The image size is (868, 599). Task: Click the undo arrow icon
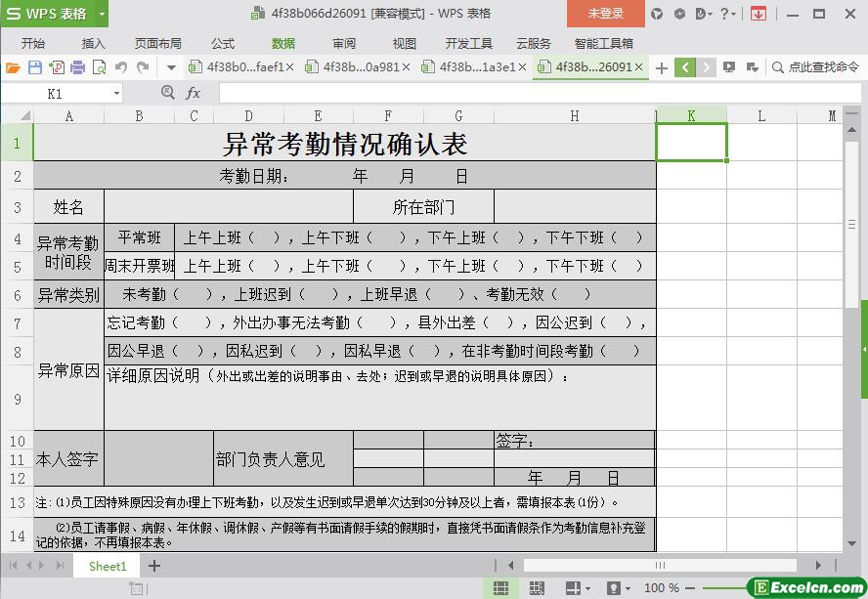[x=121, y=67]
